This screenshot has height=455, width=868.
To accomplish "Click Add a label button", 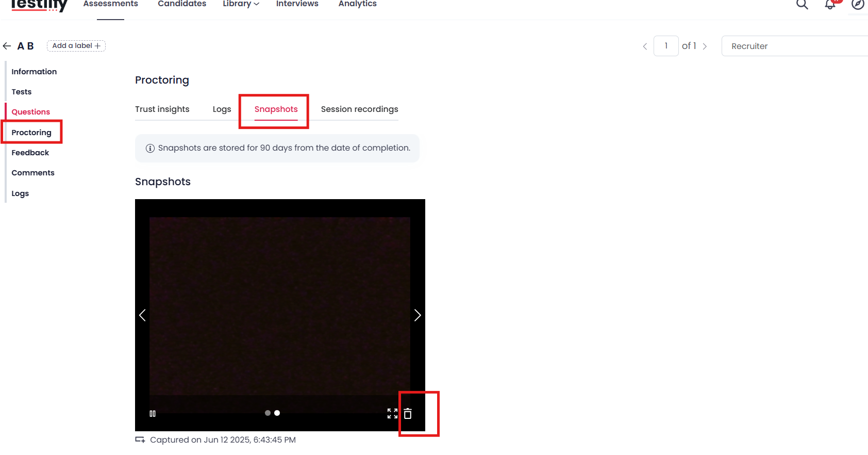I will (76, 46).
